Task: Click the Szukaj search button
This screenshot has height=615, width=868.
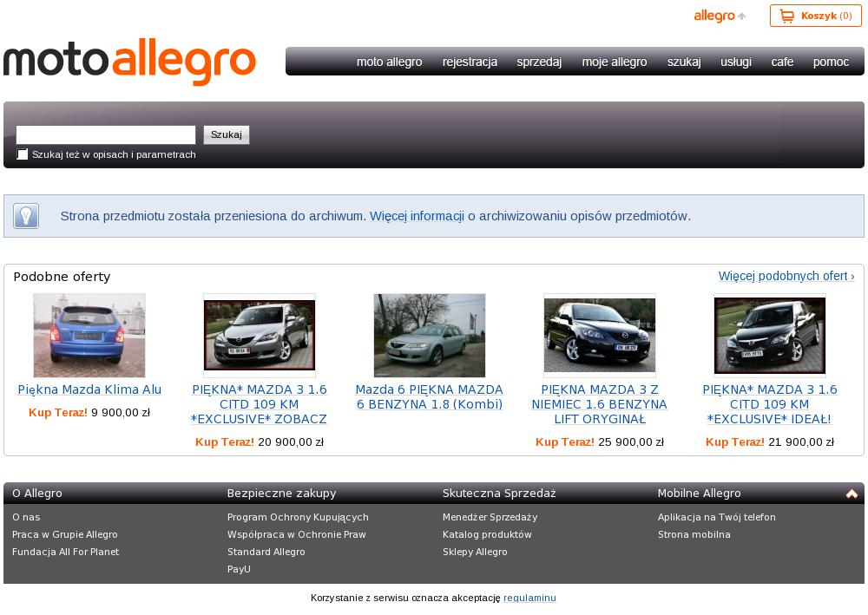Action: click(x=227, y=134)
